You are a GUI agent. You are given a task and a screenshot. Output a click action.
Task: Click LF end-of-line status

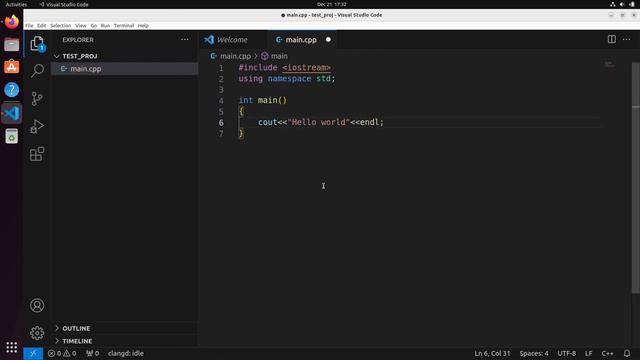589,353
